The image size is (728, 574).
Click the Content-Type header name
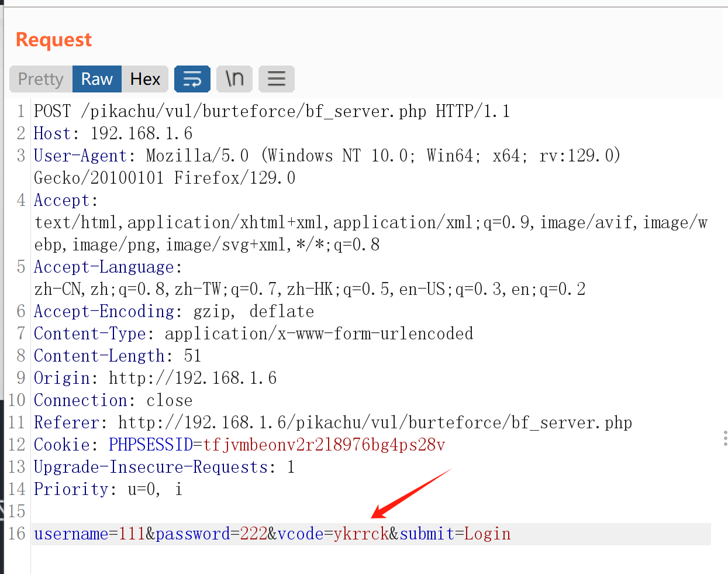point(89,334)
